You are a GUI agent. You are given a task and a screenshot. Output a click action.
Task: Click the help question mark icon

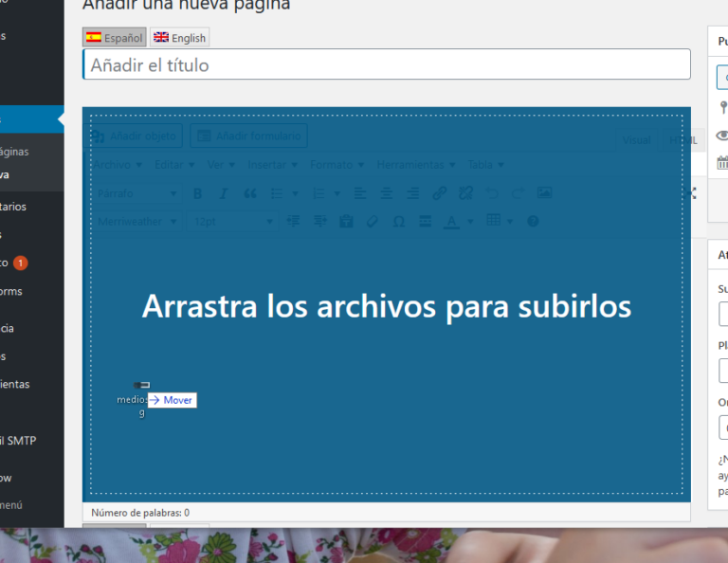click(x=533, y=222)
